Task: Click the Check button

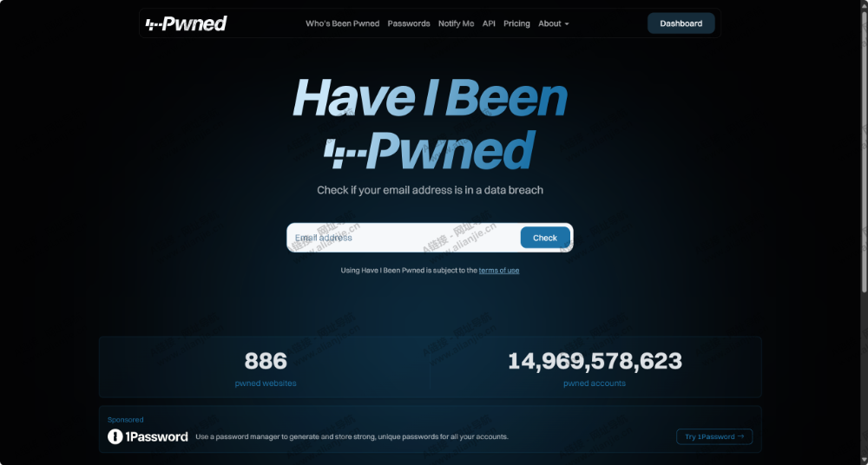Action: 545,238
